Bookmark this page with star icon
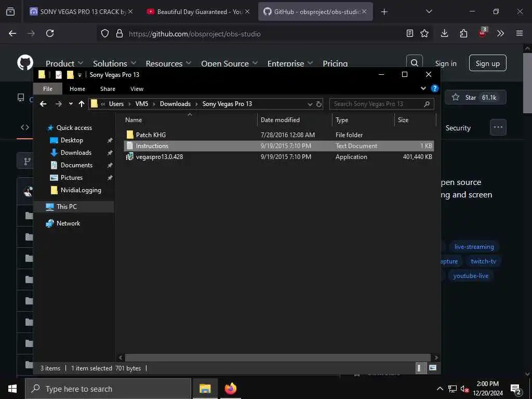 point(424,33)
